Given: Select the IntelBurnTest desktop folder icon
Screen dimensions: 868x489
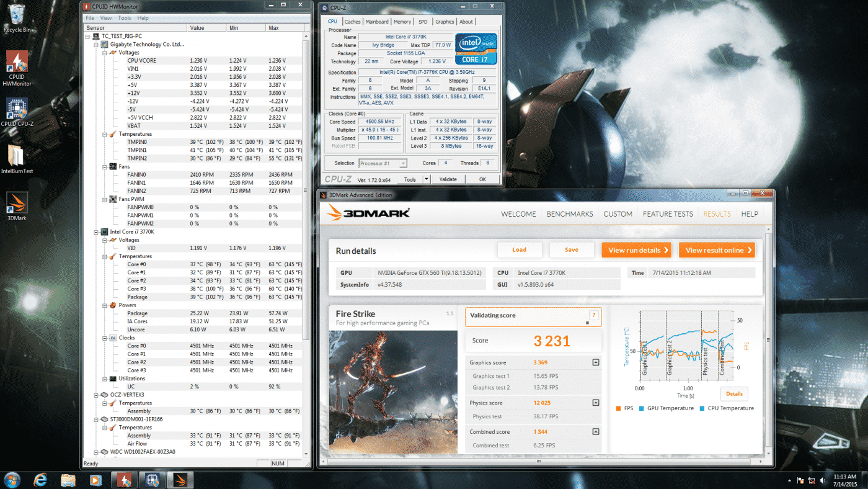Looking at the screenshot, I should [x=17, y=159].
